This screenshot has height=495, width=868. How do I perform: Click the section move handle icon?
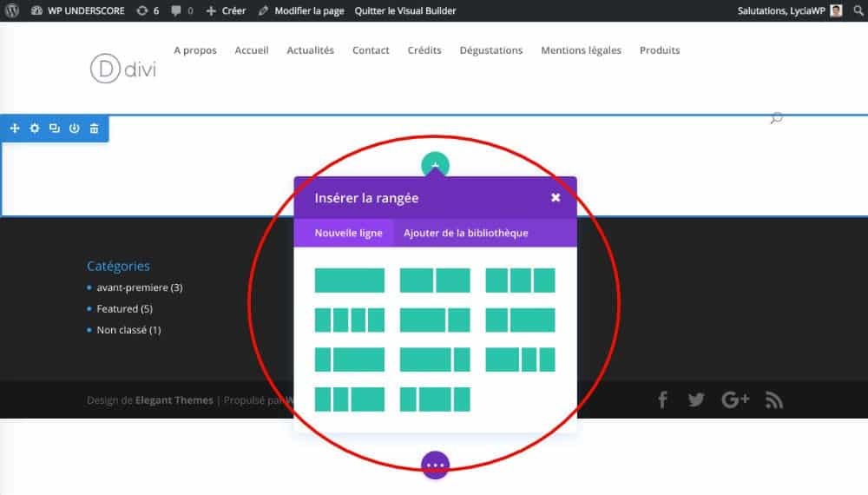(x=15, y=129)
